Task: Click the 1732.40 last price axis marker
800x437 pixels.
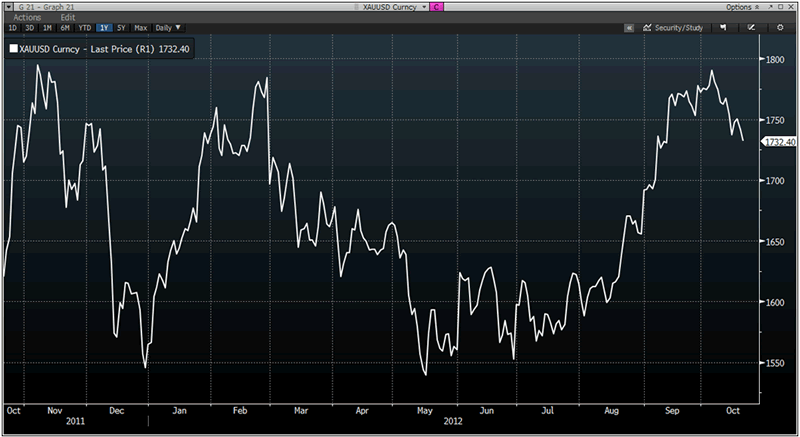Action: point(779,142)
